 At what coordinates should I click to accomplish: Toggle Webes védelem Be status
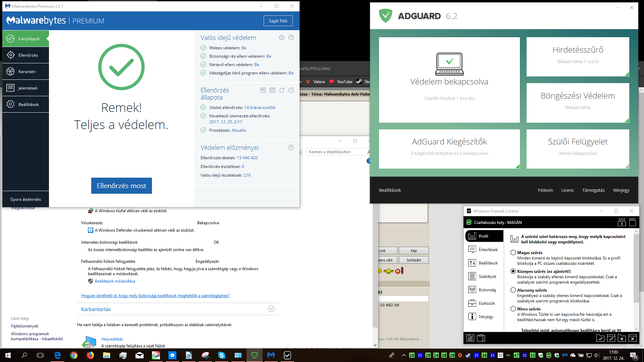pyautogui.click(x=244, y=48)
